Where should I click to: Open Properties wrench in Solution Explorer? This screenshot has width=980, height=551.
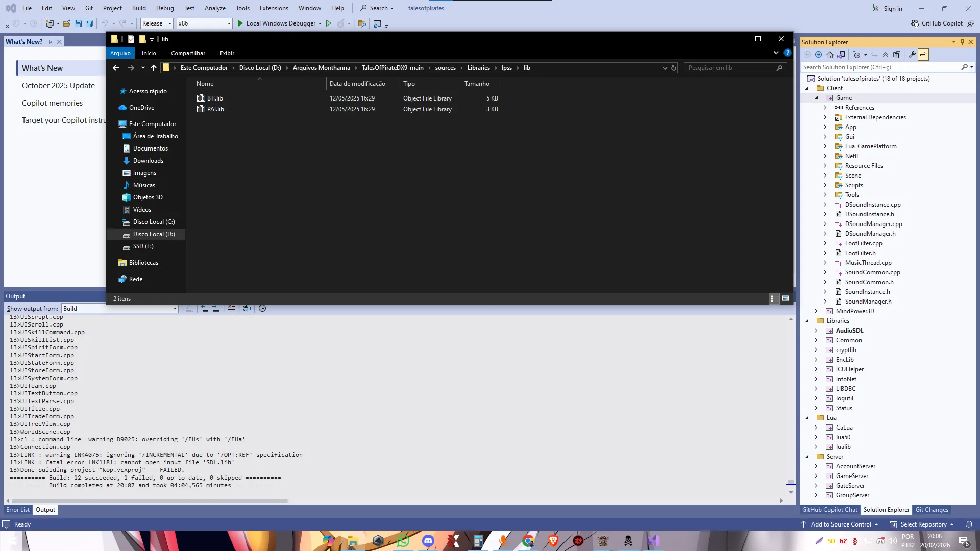(x=912, y=55)
